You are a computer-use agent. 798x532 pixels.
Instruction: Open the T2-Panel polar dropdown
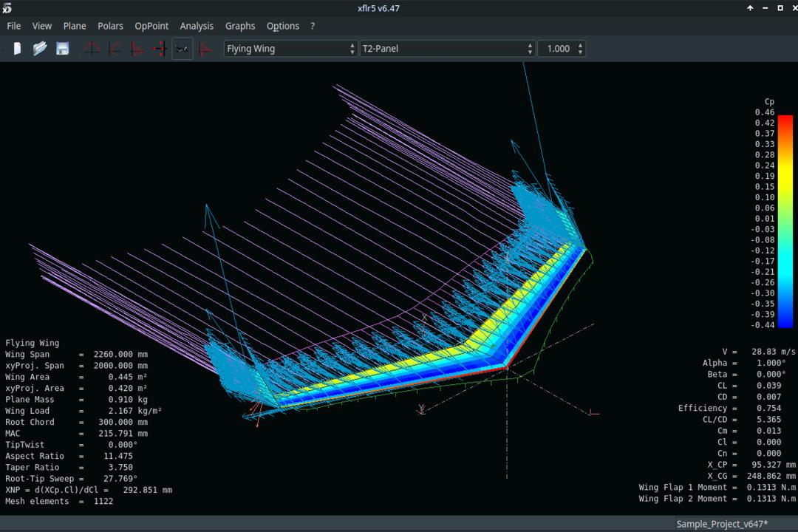[x=447, y=49]
